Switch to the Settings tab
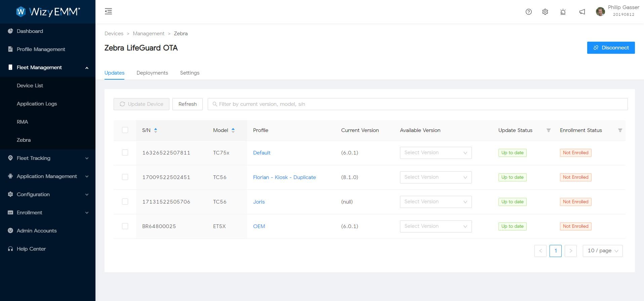 190,73
